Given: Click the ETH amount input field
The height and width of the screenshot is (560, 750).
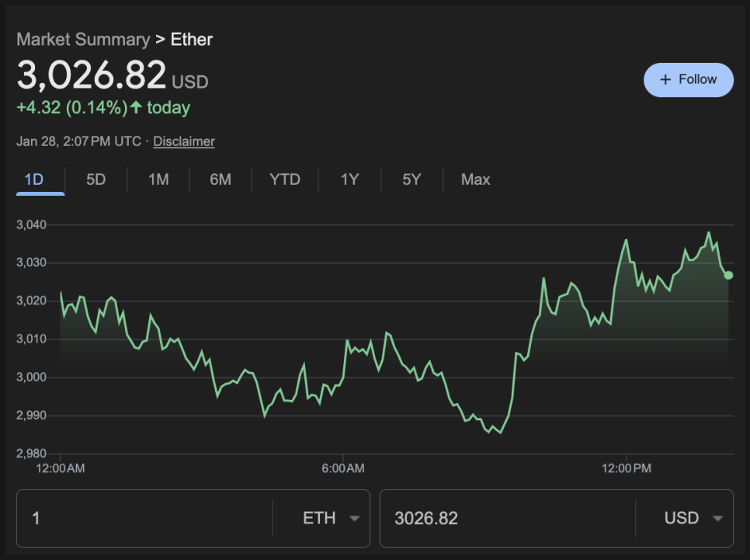Looking at the screenshot, I should click(148, 518).
